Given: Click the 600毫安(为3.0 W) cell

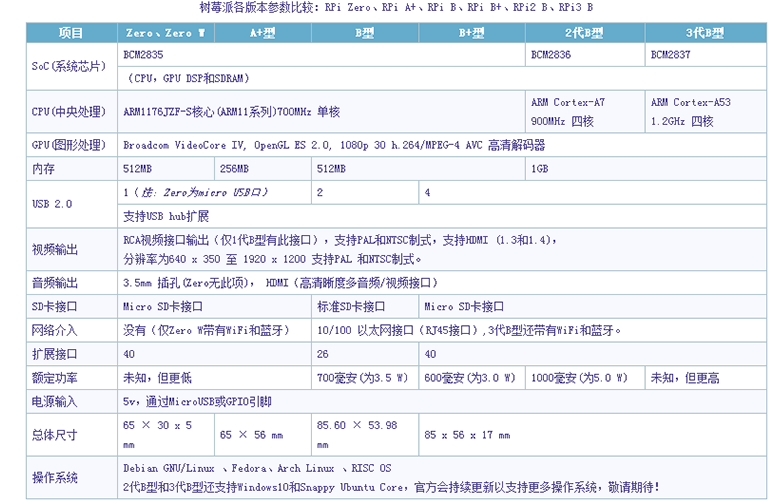Looking at the screenshot, I should click(472, 378).
